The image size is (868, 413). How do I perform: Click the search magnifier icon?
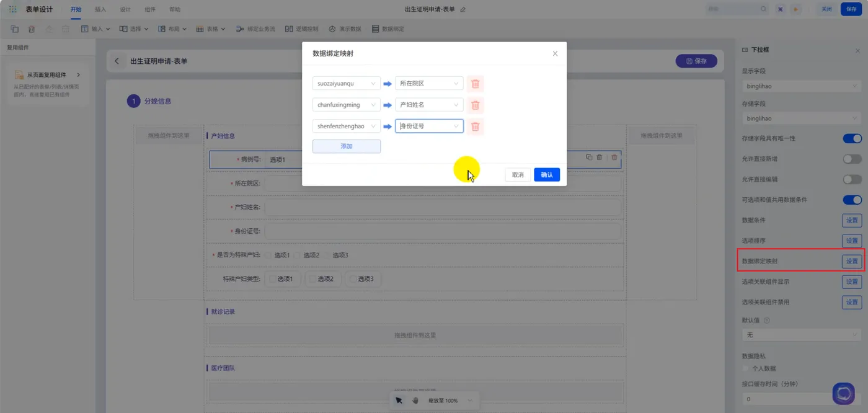click(x=763, y=9)
